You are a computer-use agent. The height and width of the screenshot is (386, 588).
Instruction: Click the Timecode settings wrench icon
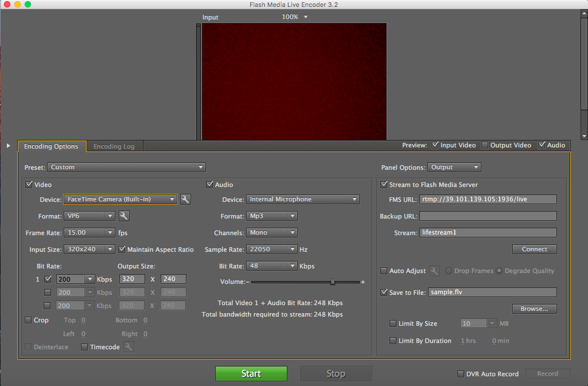(x=128, y=347)
